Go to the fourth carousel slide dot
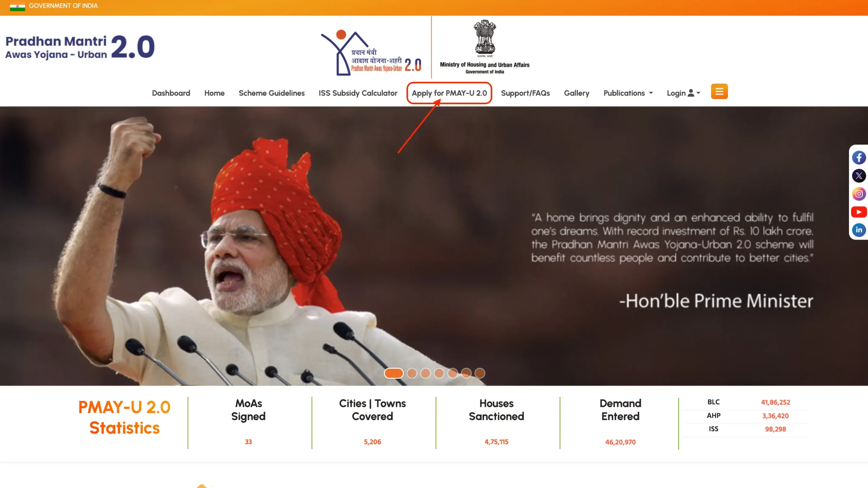 coord(439,373)
